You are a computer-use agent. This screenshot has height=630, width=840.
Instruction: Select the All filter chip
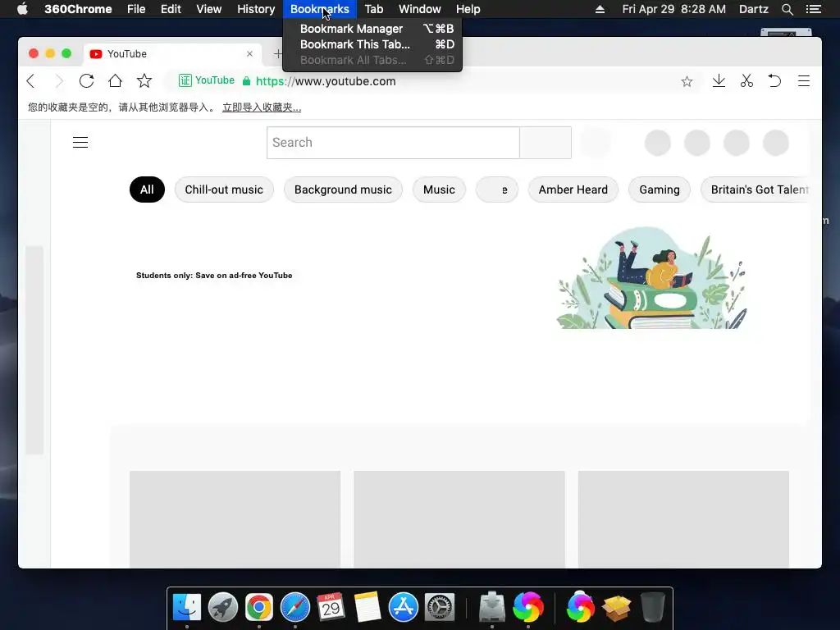click(147, 189)
